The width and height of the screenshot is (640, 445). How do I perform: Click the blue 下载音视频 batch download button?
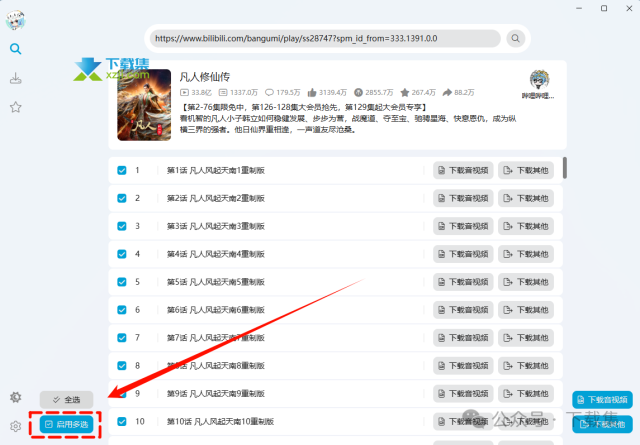[602, 400]
